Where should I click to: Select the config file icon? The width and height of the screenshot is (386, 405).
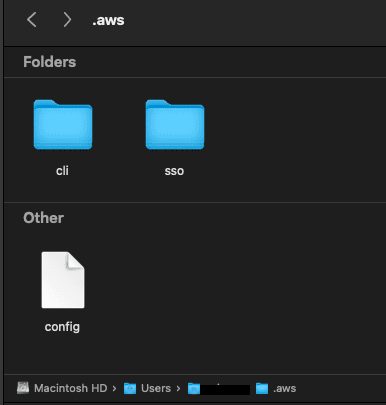pyautogui.click(x=63, y=280)
